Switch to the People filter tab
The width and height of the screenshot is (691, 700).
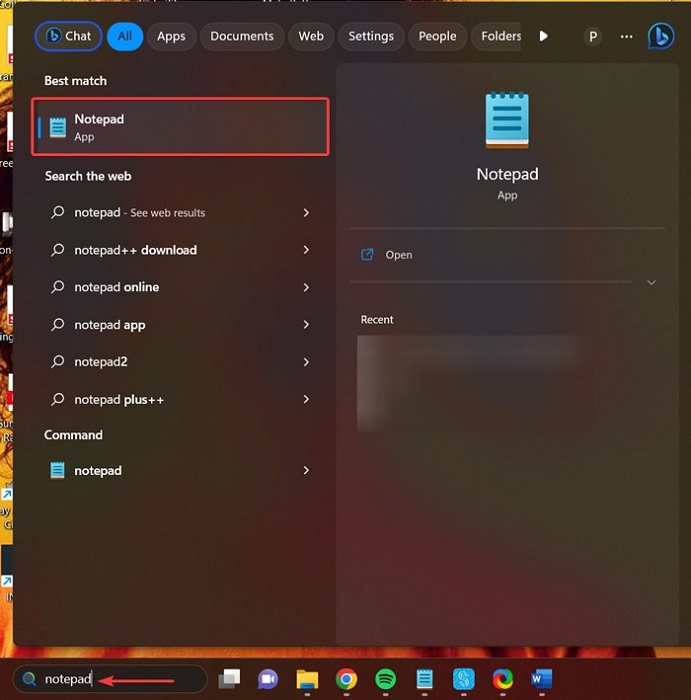coord(437,36)
